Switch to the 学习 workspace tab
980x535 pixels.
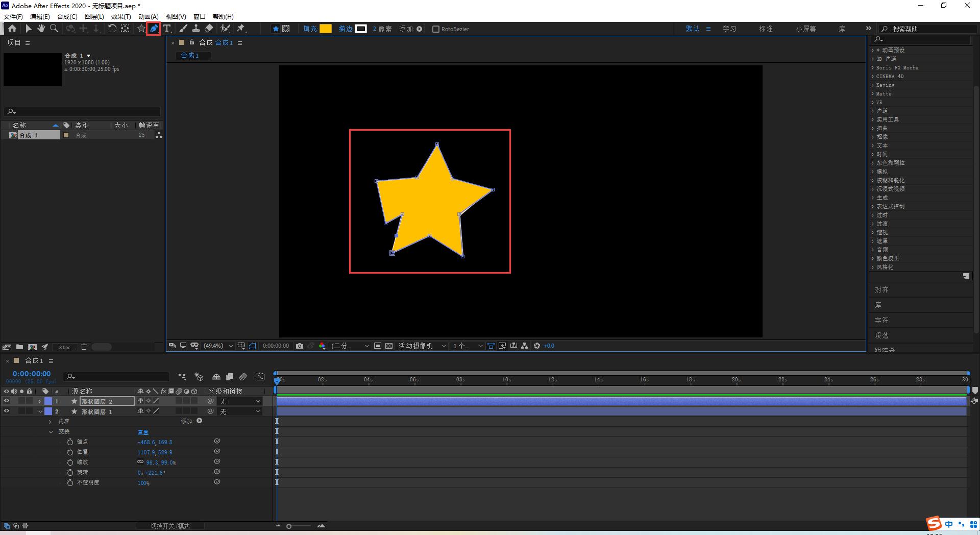tap(729, 29)
